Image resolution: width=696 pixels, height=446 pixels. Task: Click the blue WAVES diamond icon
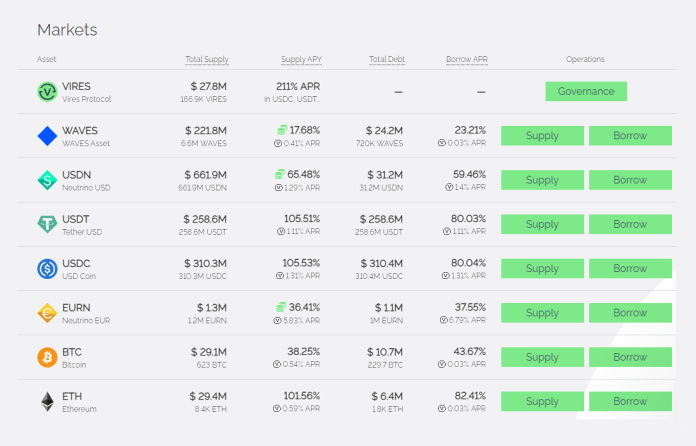pos(47,136)
